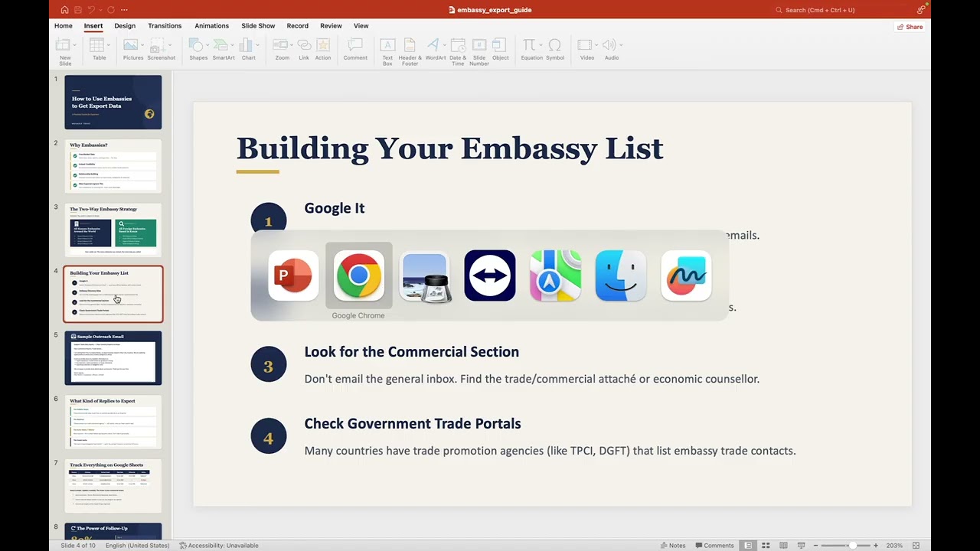
Task: Click the Accessibility: Unavailable status
Action: (219, 546)
